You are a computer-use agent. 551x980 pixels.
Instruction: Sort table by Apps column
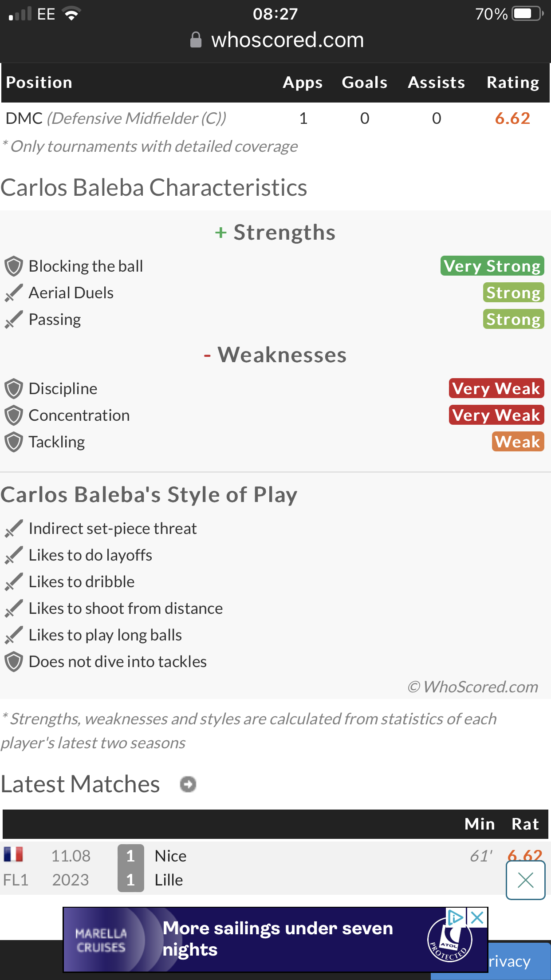click(303, 83)
